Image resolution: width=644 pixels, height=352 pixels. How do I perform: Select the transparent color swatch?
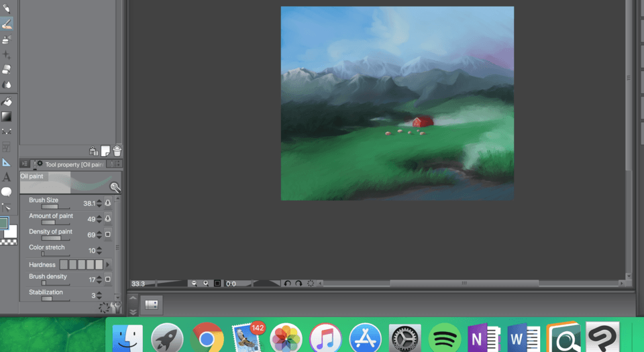[8, 242]
